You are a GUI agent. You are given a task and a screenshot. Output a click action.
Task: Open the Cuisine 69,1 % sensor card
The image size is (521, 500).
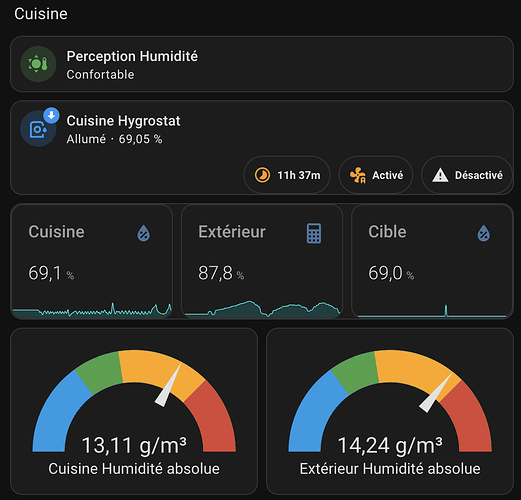(92, 261)
